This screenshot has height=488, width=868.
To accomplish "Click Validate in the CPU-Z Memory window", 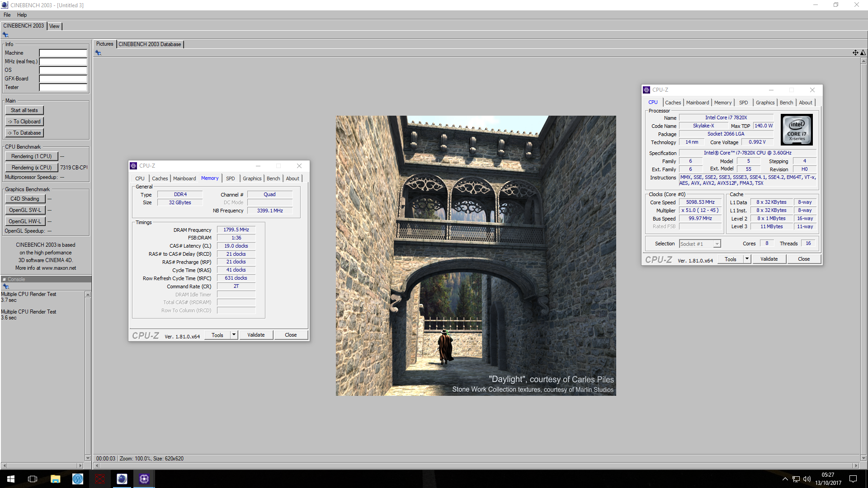I will tap(256, 335).
